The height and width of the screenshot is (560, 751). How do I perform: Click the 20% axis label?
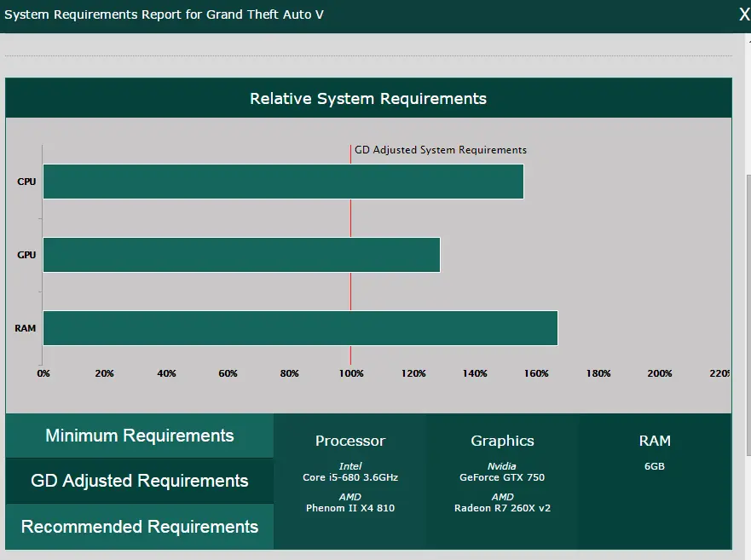tap(104, 373)
